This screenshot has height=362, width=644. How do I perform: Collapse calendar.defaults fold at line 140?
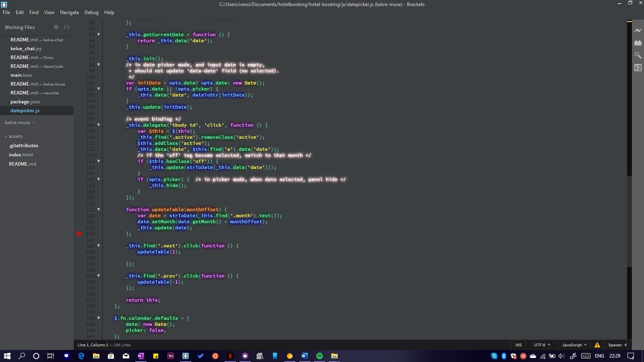[x=99, y=318]
